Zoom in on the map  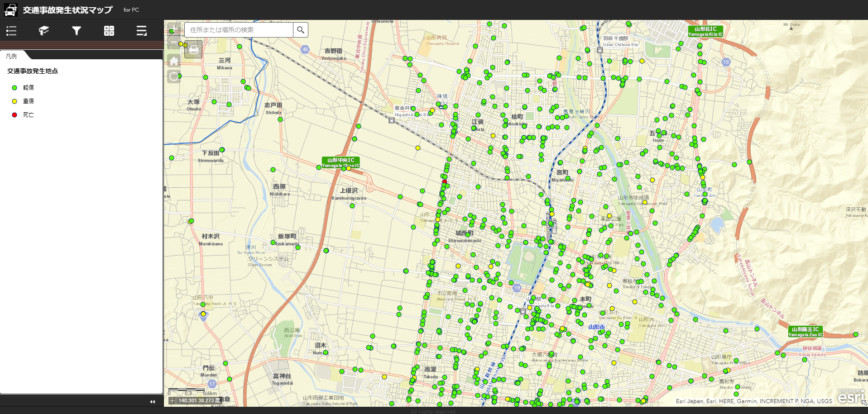174,29
